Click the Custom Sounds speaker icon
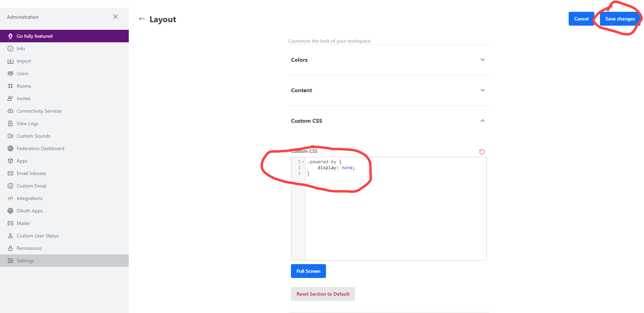The width and height of the screenshot is (644, 313). tap(10, 136)
